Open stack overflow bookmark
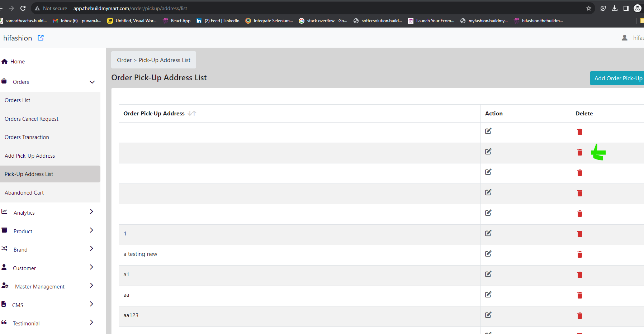This screenshot has height=334, width=644. tap(323, 21)
